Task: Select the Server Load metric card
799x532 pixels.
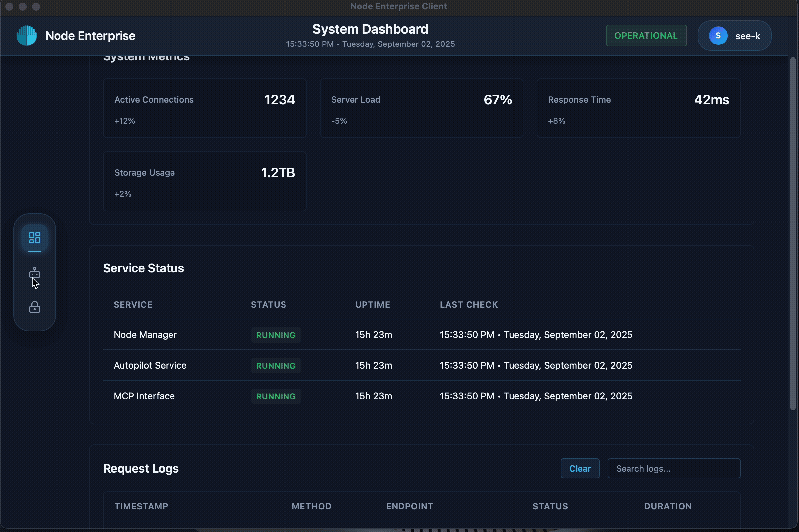Action: [x=421, y=109]
